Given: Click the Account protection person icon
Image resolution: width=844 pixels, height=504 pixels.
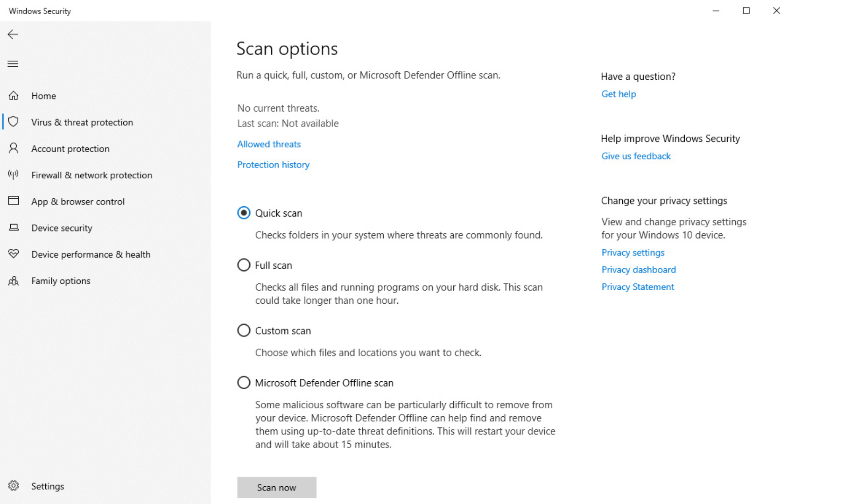Looking at the screenshot, I should pyautogui.click(x=14, y=148).
